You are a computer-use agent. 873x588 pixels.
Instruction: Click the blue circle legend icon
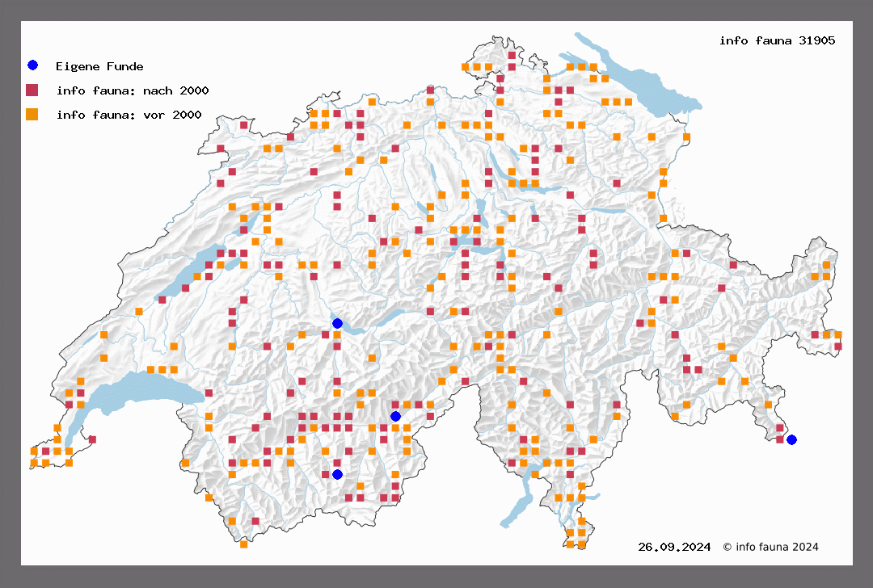tap(32, 65)
